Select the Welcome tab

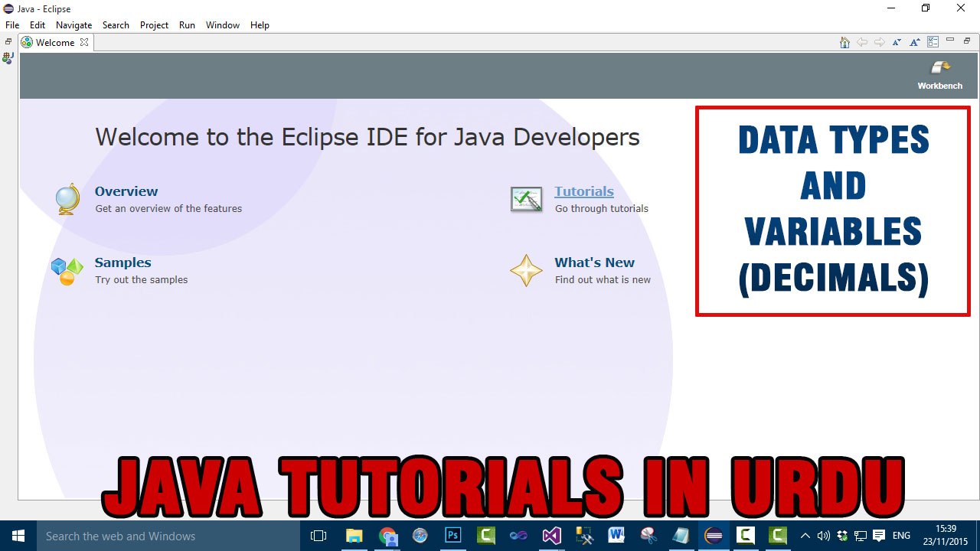point(55,43)
